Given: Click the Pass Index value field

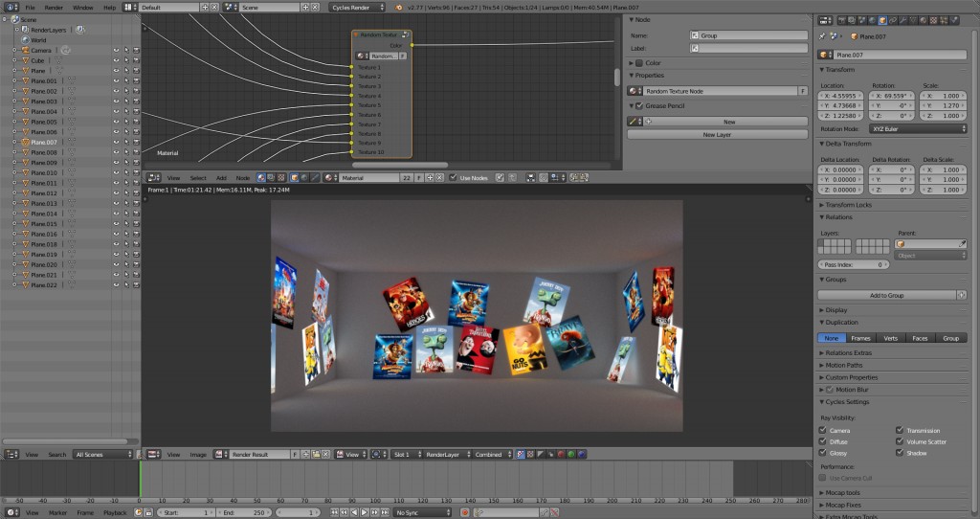Looking at the screenshot, I should tap(853, 264).
